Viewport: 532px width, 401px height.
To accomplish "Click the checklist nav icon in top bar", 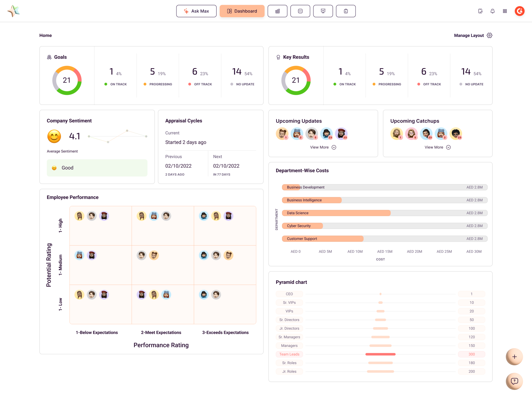I will [300, 11].
